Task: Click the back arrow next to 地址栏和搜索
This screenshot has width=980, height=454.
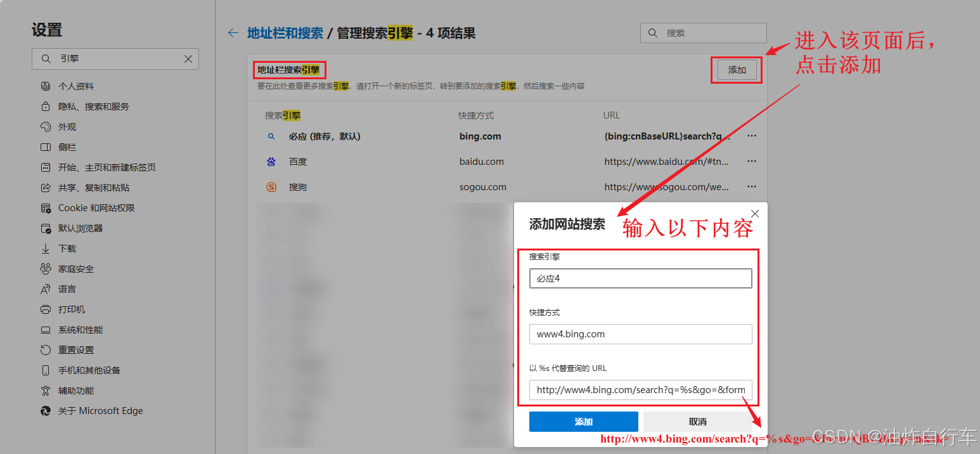Action: pos(233,33)
